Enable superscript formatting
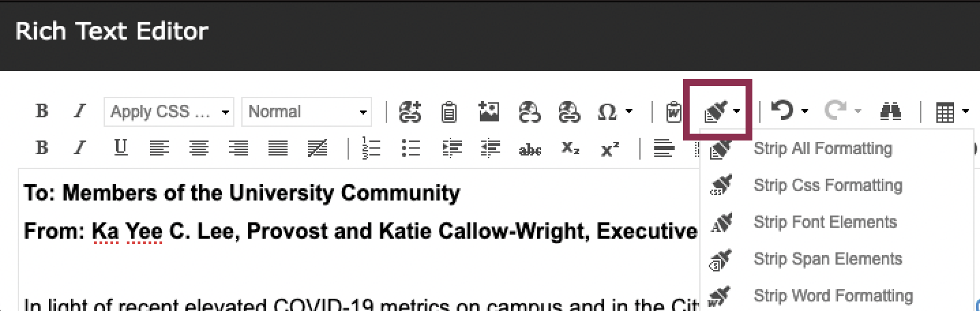The image size is (980, 311). (x=610, y=149)
